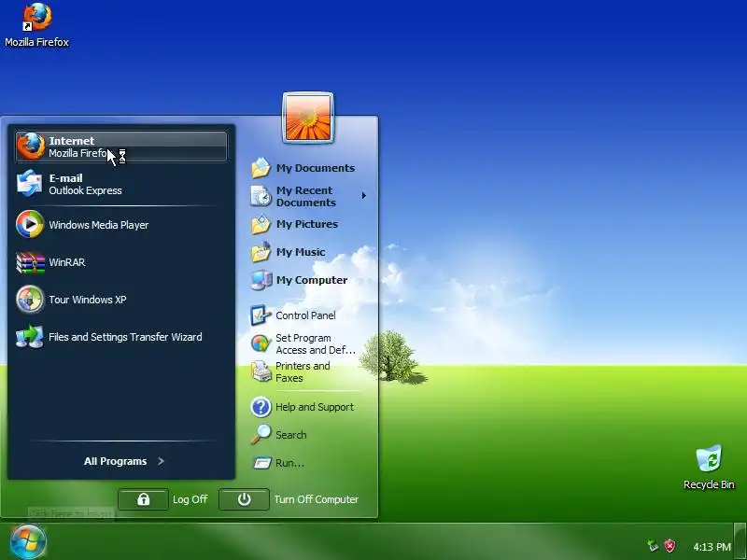Click the Search label text
The width and height of the screenshot is (747, 560).
coord(291,435)
